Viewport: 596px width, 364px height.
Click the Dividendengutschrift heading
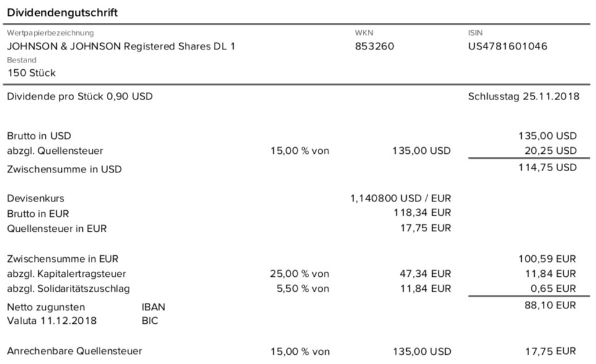(62, 12)
